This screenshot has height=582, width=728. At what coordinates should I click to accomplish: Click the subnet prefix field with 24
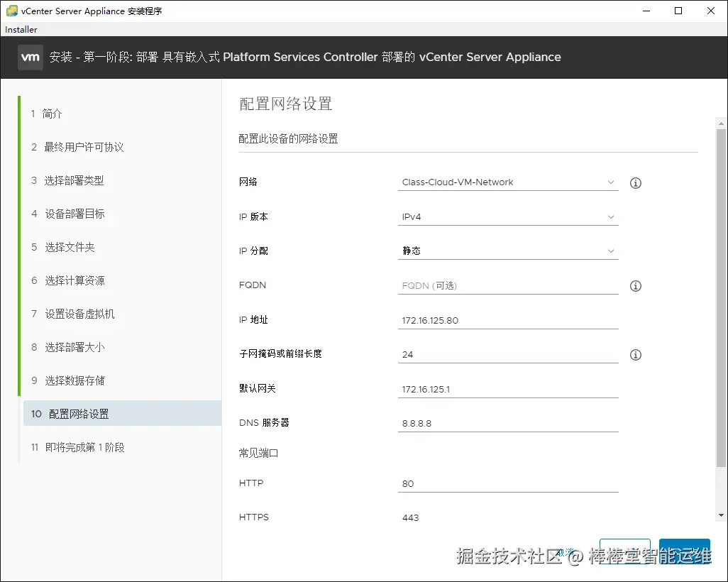point(508,354)
